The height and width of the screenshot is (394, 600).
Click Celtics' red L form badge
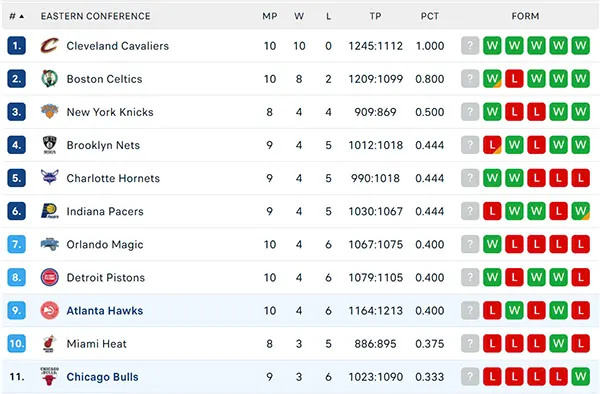coord(514,79)
